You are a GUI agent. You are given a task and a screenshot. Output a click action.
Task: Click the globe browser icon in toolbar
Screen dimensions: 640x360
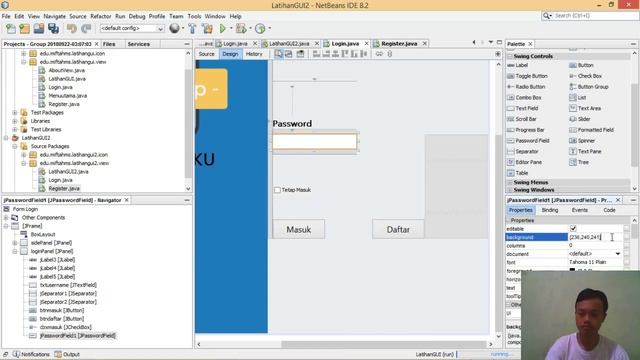[x=174, y=28]
